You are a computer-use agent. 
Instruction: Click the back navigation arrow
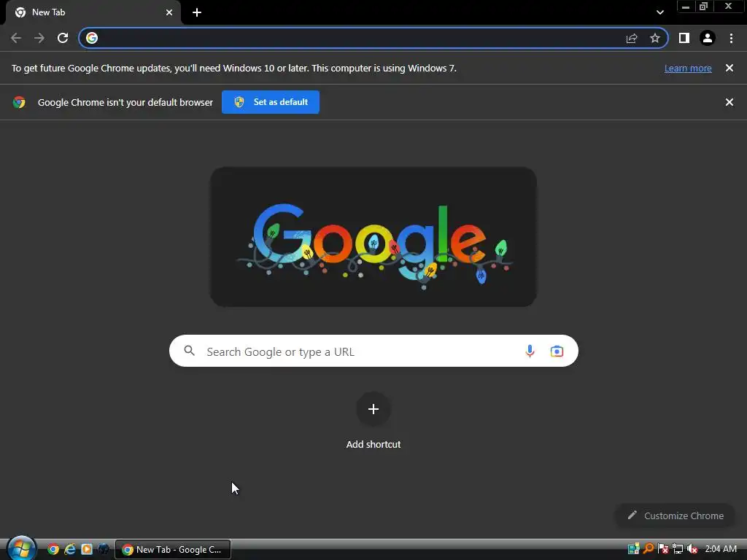pos(16,38)
